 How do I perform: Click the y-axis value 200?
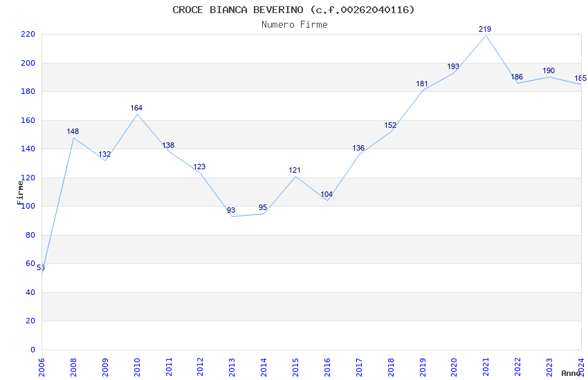click(x=28, y=63)
